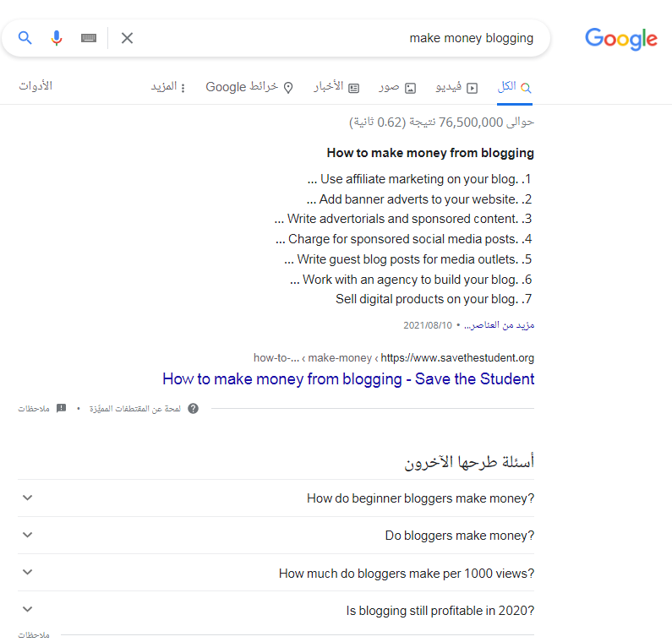Open the on-screen keyboard icon

[89, 38]
